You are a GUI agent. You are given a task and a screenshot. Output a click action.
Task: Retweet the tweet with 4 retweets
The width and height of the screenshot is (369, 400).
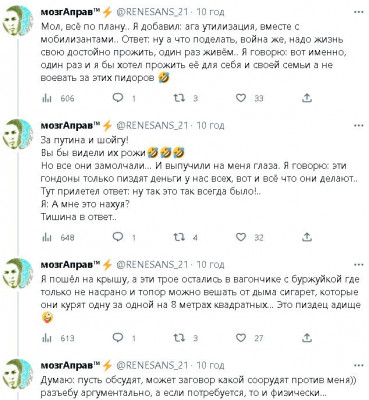[179, 237]
